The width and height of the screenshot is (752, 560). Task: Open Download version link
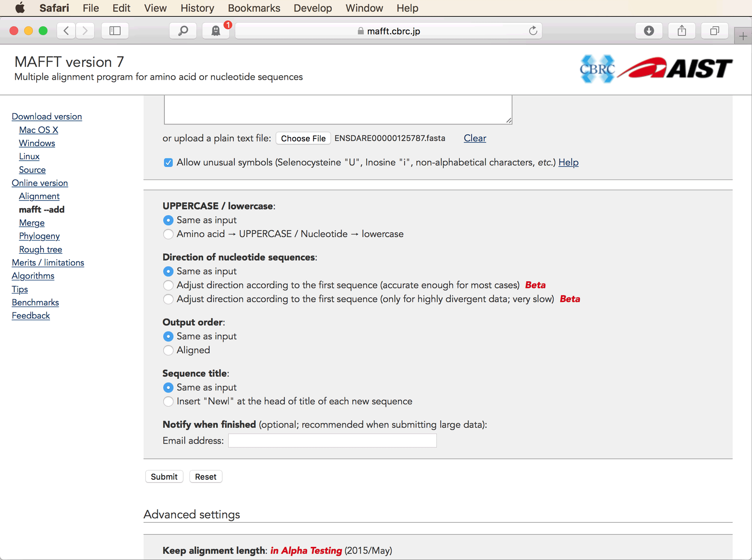click(x=47, y=117)
